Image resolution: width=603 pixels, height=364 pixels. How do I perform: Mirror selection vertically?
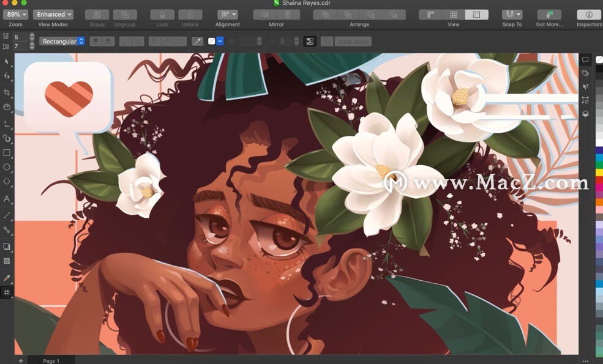[288, 15]
